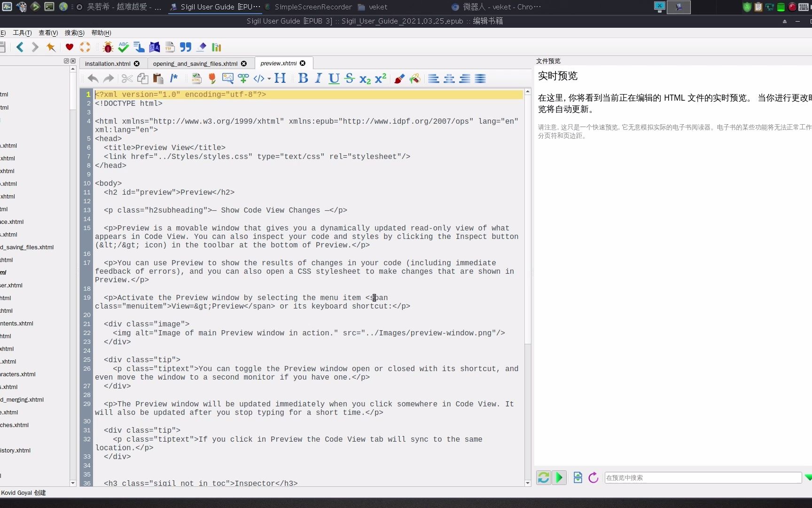Image resolution: width=812 pixels, height=508 pixels.
Task: Click the green down arrow beside preview search
Action: tap(808, 477)
